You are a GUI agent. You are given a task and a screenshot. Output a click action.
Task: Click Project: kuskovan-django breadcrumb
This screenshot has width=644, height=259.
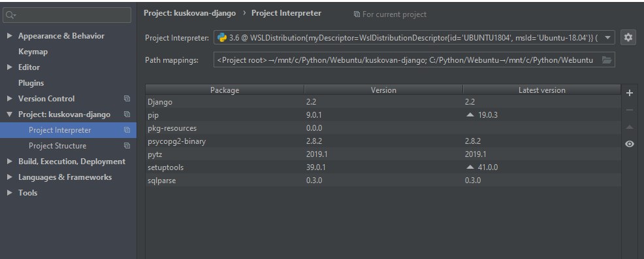pyautogui.click(x=190, y=13)
